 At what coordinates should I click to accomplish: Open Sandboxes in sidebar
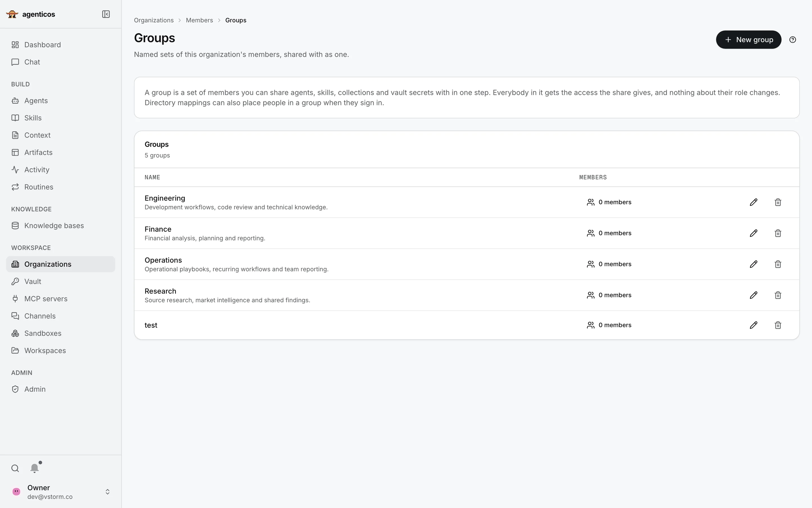point(60,333)
